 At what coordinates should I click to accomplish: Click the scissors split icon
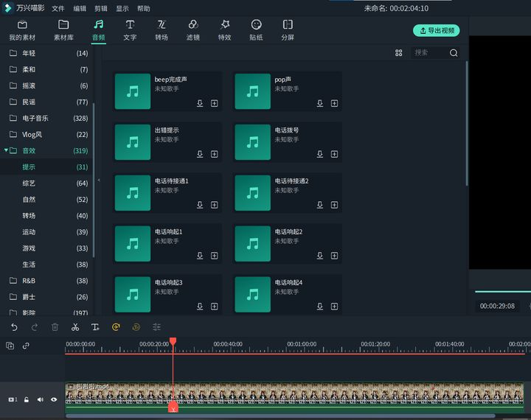(x=75, y=327)
